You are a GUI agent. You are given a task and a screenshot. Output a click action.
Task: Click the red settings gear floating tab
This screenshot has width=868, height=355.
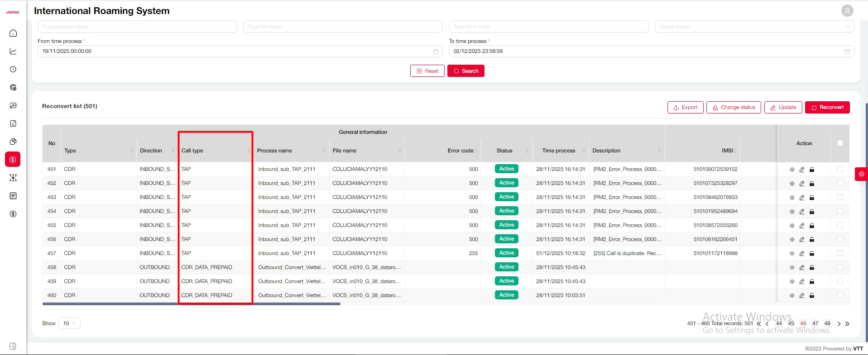point(861,174)
